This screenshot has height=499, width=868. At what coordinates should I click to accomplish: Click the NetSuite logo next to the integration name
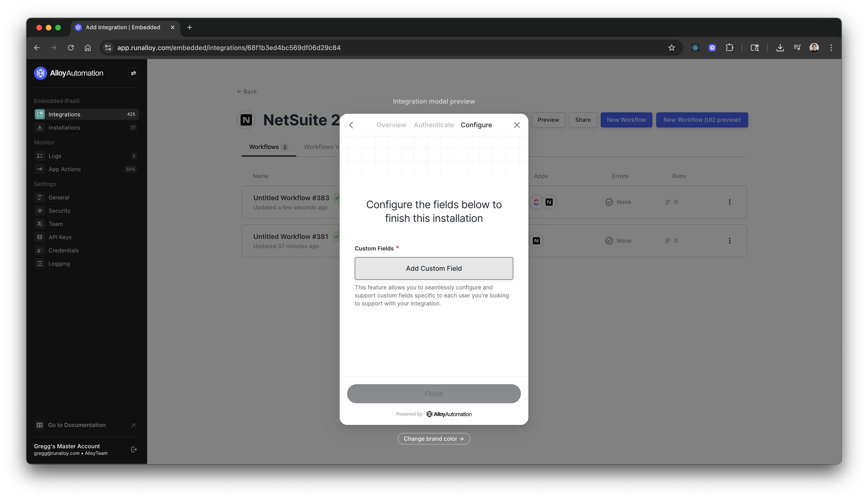pyautogui.click(x=246, y=120)
